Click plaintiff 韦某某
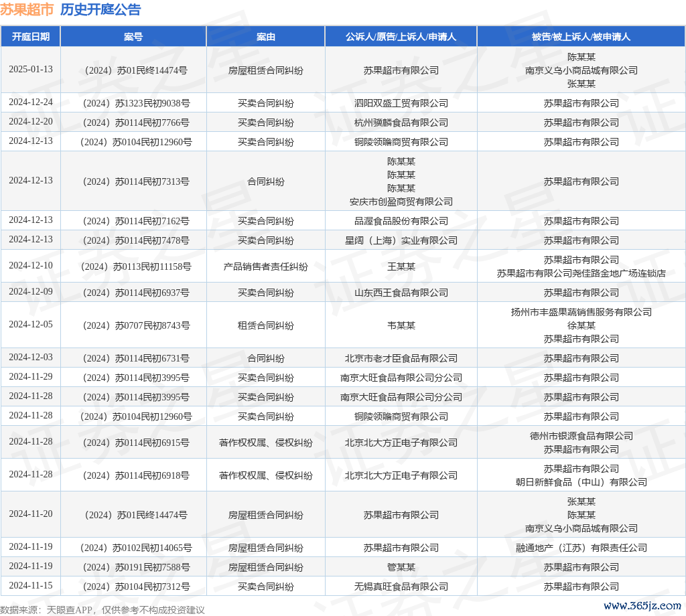Screen dimensions: 686x616 coord(401,325)
